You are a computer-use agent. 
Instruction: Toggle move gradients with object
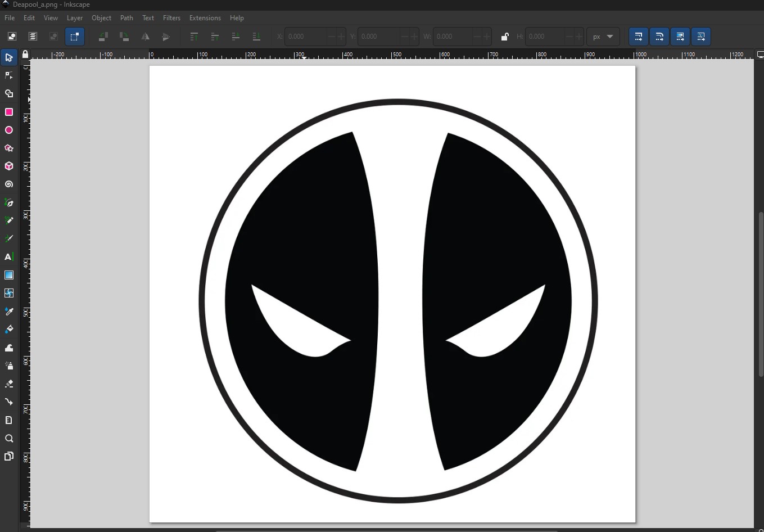[680, 37]
